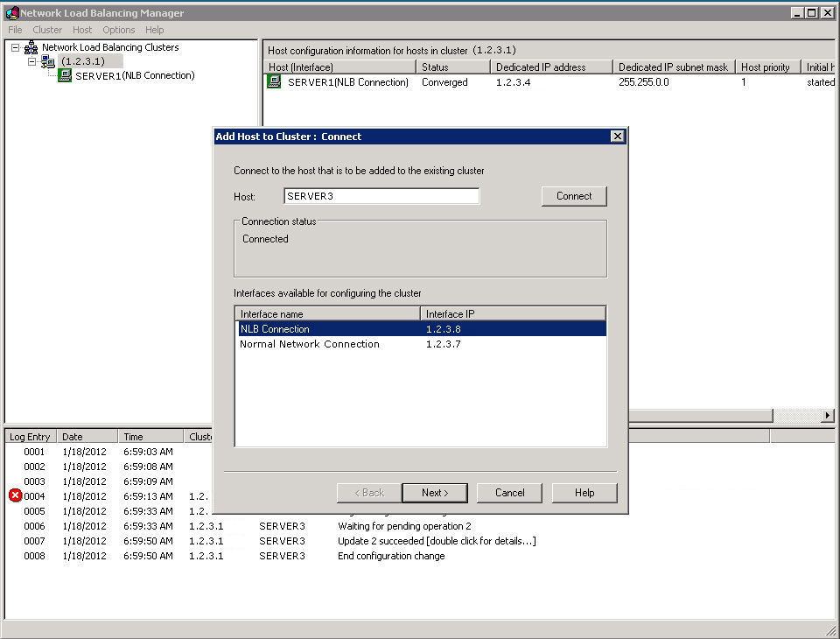Click the Dedicated IP address column header
Image resolution: width=840 pixels, height=639 pixels.
(x=551, y=67)
